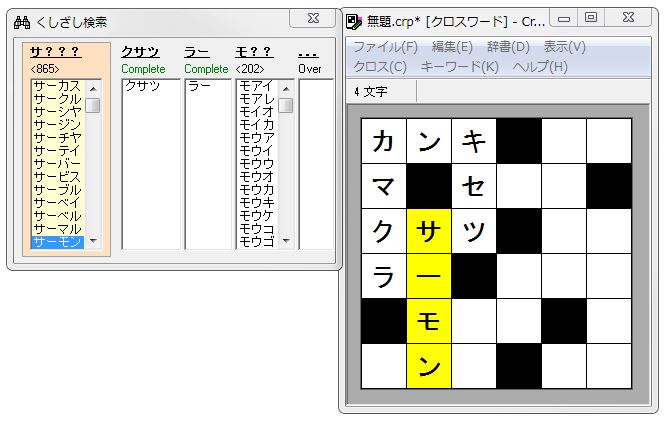The width and height of the screenshot is (667, 421).
Task: Select モウア in the モ?? list
Action: 257,138
